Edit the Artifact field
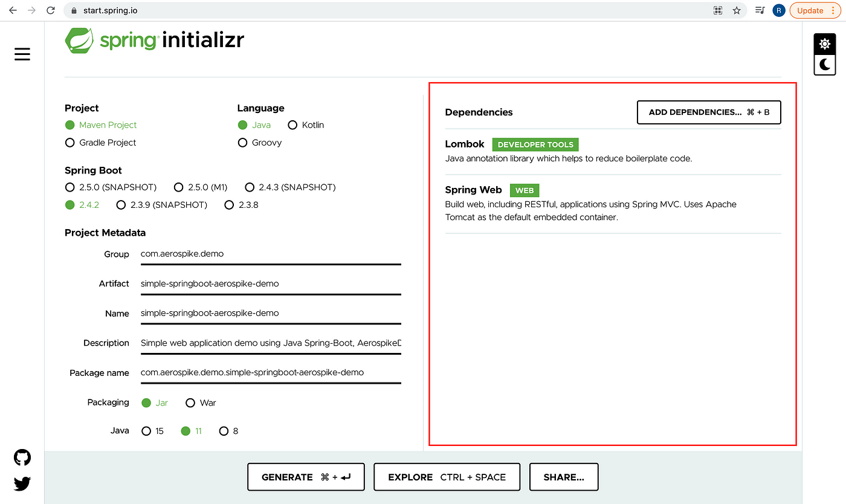846x504 pixels. coord(271,284)
